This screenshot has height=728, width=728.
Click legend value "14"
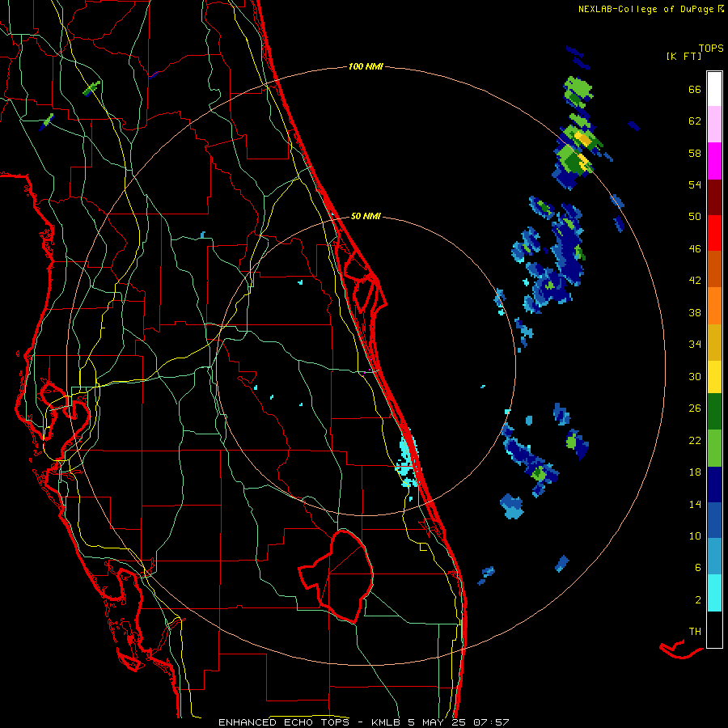tap(695, 504)
